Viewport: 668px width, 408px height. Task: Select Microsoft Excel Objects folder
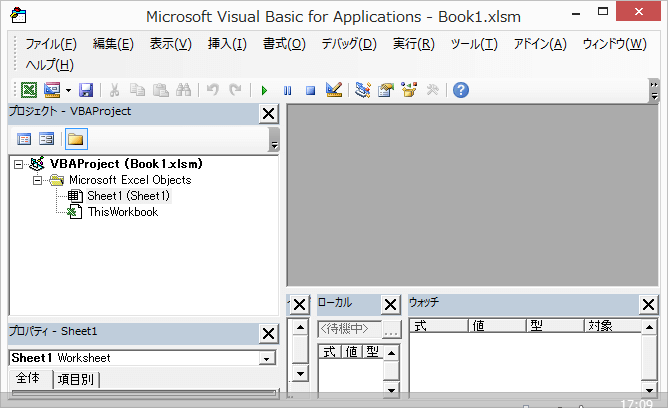130,180
